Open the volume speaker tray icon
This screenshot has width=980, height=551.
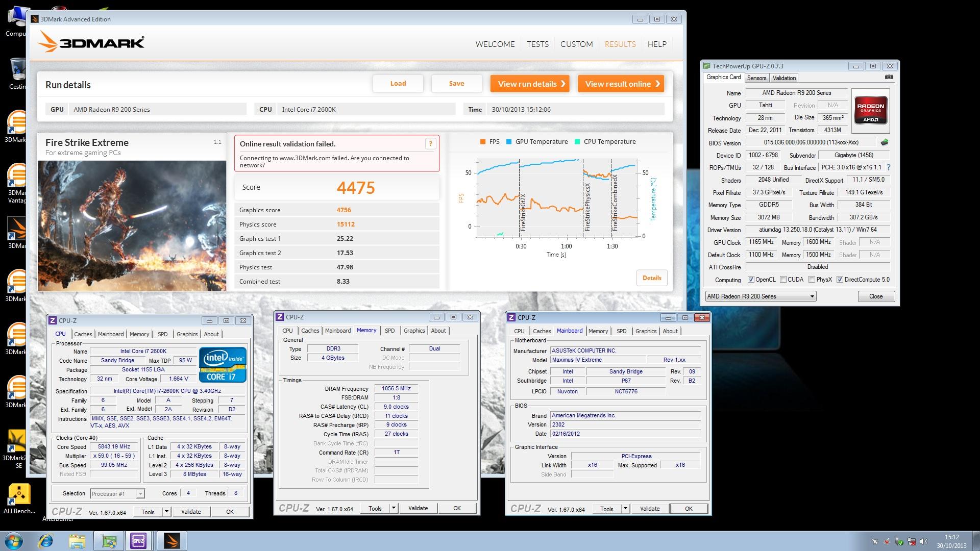click(x=924, y=541)
